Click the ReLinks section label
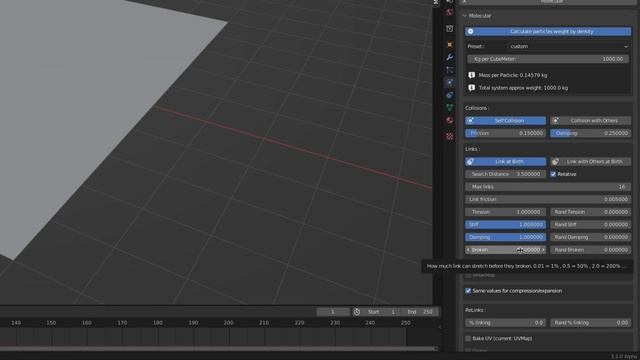This screenshot has width=640, height=360. (x=475, y=310)
